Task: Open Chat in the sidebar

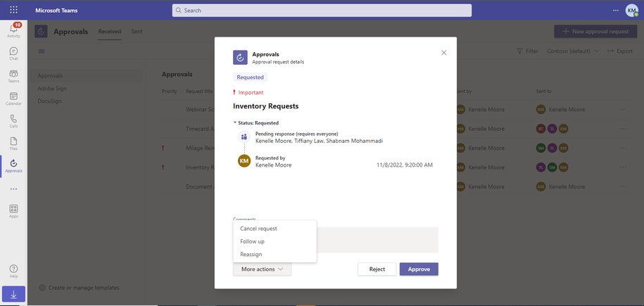Action: click(13, 53)
